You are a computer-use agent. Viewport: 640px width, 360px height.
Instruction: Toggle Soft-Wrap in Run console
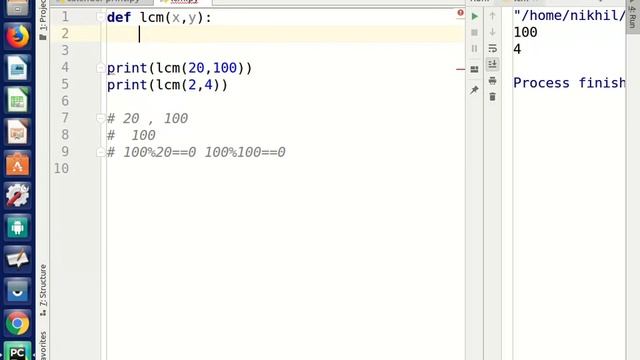[x=493, y=48]
